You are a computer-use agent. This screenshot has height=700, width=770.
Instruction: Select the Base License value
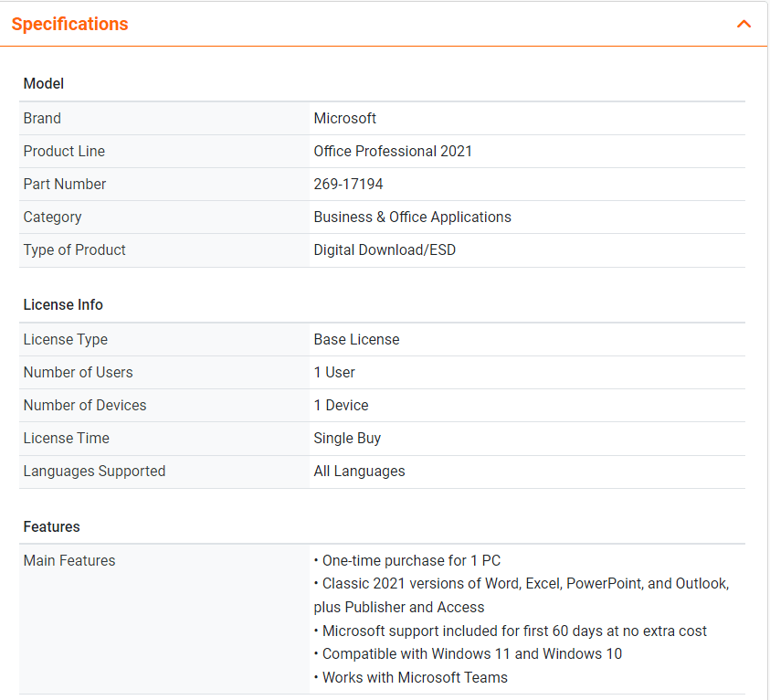click(x=356, y=339)
